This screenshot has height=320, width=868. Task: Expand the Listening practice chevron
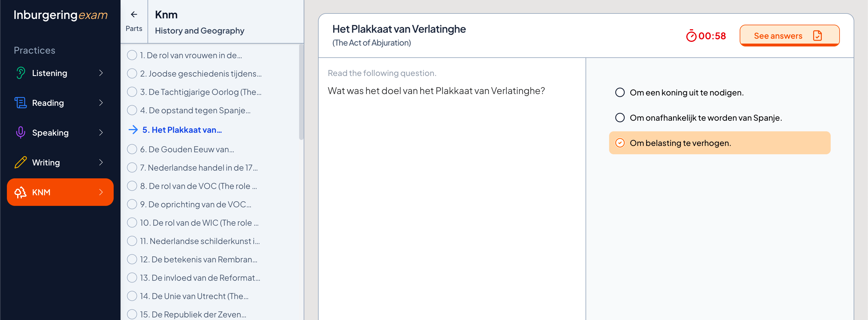tap(101, 73)
